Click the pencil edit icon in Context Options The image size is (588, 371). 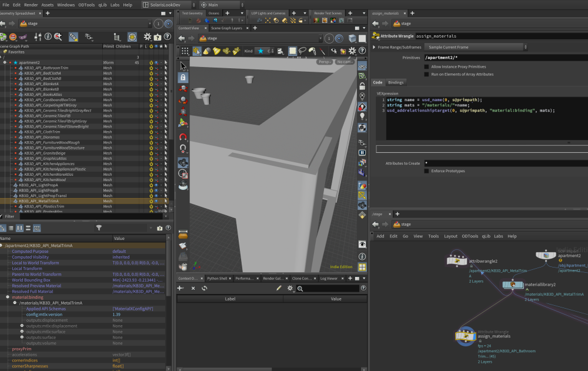point(279,288)
